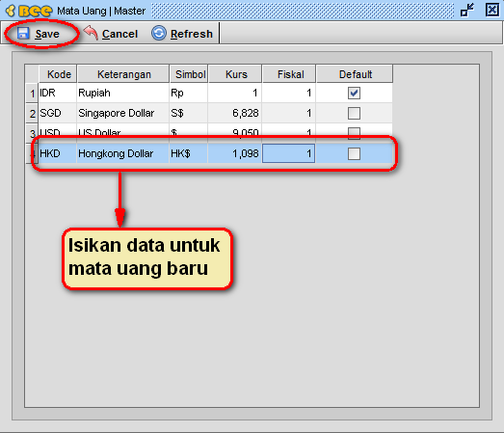Click the Kurs column header
The width and height of the screenshot is (504, 433).
pyautogui.click(x=235, y=74)
